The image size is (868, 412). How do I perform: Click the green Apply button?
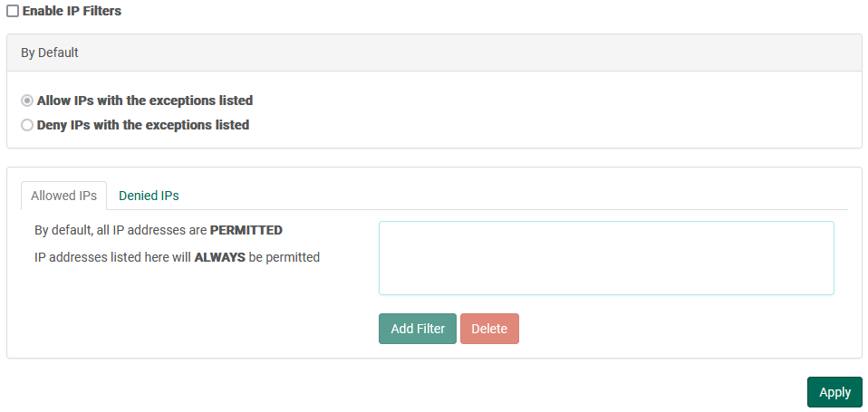coord(834,392)
